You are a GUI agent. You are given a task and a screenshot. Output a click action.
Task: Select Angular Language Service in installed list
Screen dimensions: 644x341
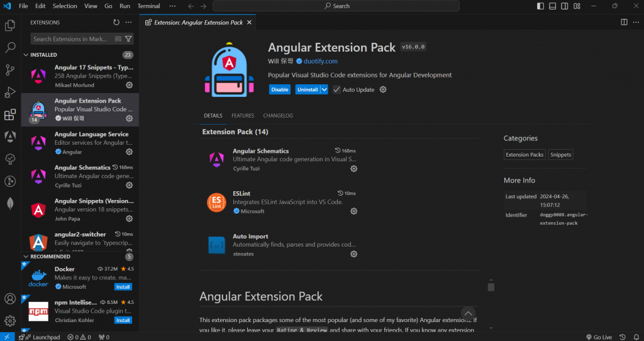coord(80,143)
